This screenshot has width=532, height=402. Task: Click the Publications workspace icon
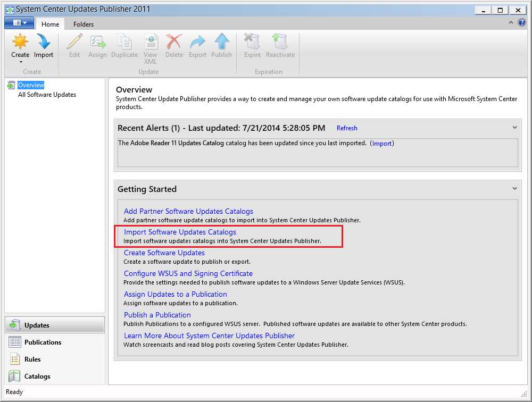(14, 342)
